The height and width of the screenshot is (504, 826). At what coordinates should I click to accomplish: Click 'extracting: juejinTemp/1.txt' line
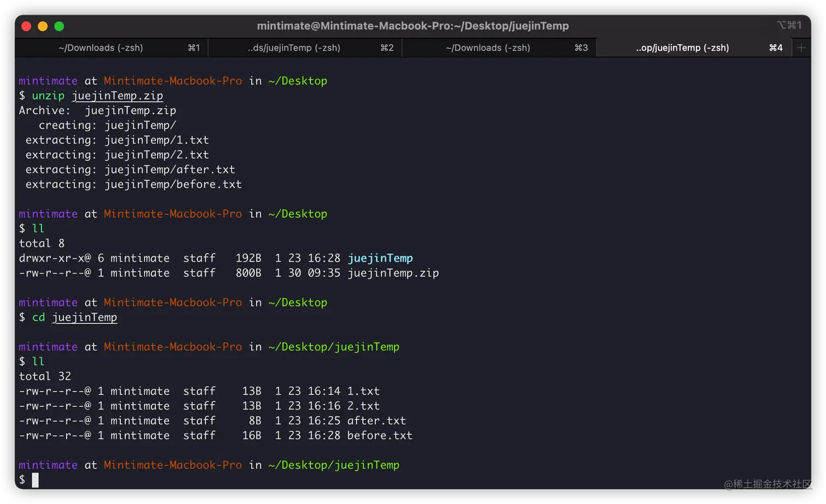point(117,140)
